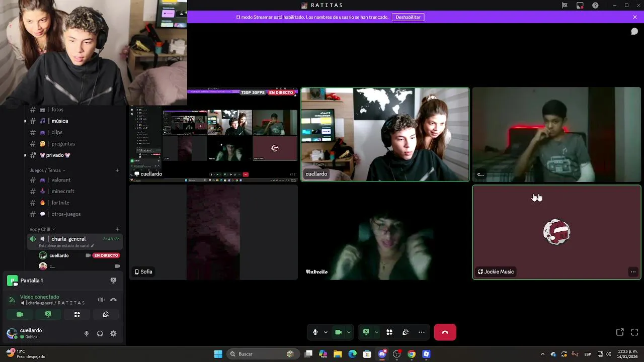Open the música channel

[x=75, y=121]
